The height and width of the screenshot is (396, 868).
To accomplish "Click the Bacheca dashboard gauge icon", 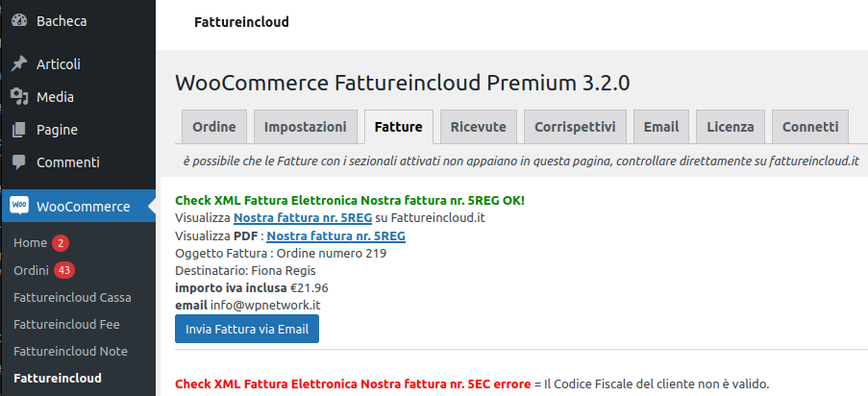I will coord(19,21).
